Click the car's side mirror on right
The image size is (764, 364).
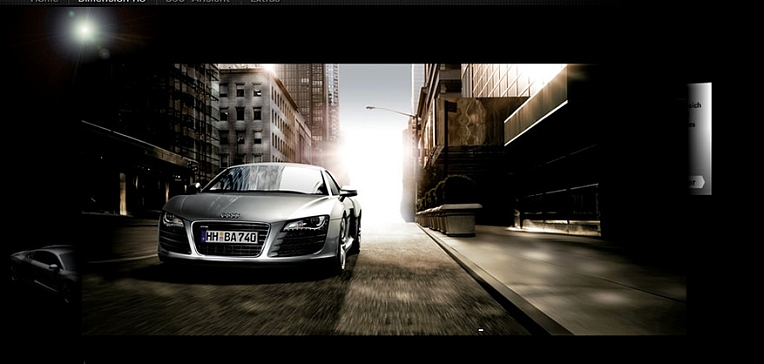(348, 193)
